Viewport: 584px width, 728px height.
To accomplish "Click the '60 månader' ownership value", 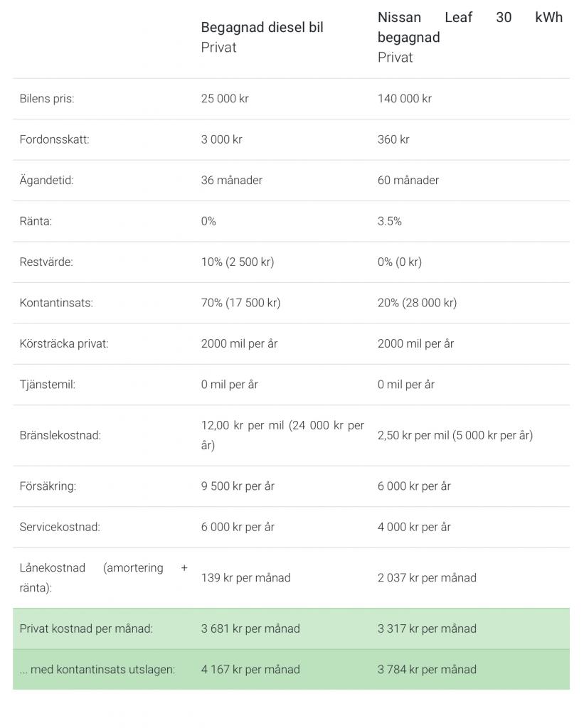I will [408, 180].
